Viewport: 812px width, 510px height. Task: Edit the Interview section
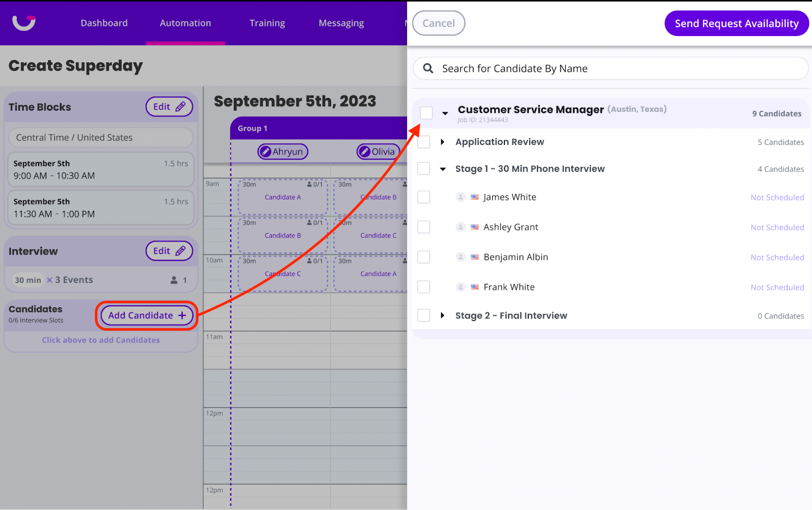tap(170, 251)
